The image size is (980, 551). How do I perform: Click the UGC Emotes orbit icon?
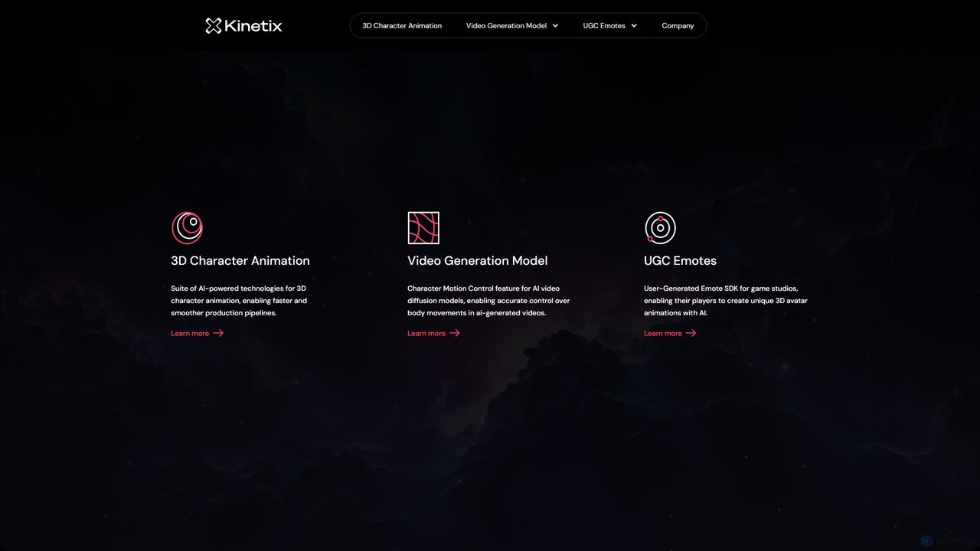click(x=660, y=227)
